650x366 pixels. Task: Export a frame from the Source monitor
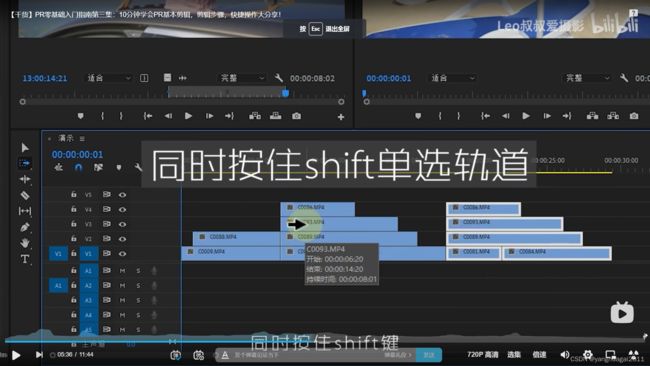[296, 116]
